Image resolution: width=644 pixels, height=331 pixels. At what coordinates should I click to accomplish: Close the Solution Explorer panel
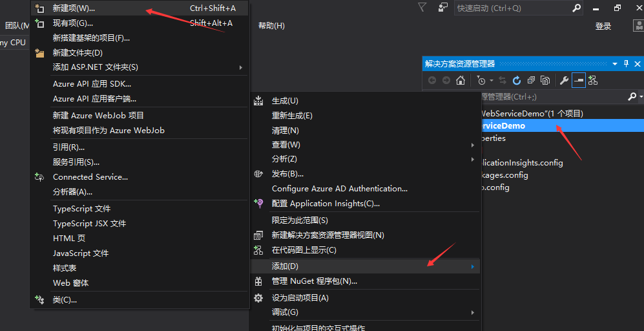pos(638,64)
